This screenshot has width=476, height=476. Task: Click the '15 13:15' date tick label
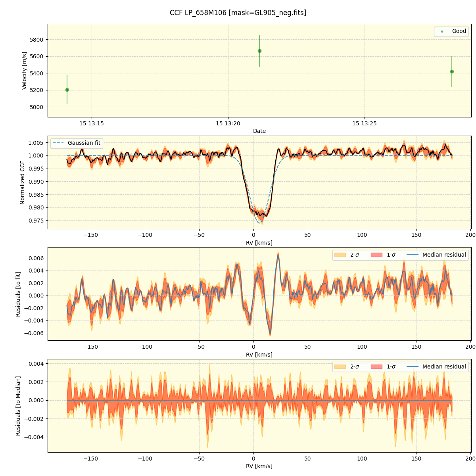[92, 123]
